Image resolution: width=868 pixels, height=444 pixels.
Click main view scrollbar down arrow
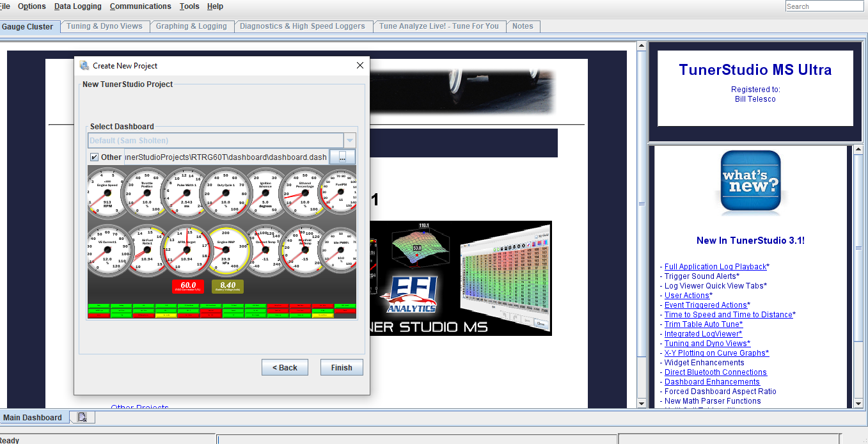(x=642, y=404)
